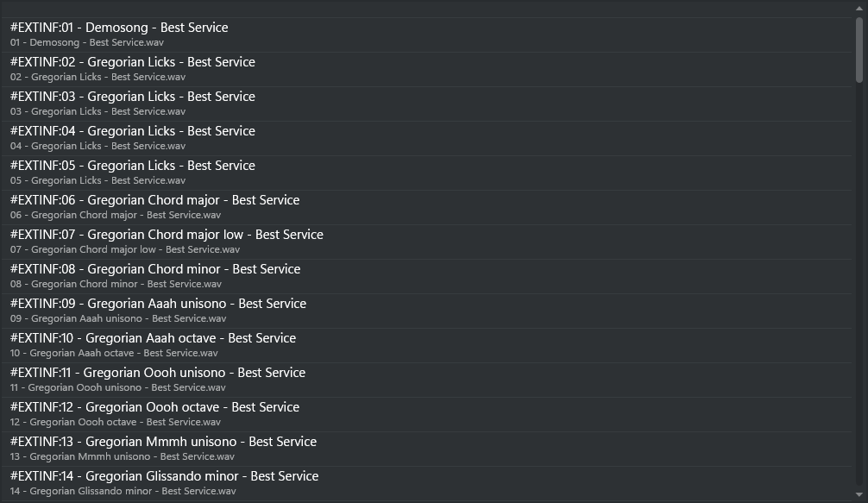Image resolution: width=868 pixels, height=503 pixels.
Task: Select the #EXTINF:12 Gregorian Oooh octave entry
Action: point(155,407)
